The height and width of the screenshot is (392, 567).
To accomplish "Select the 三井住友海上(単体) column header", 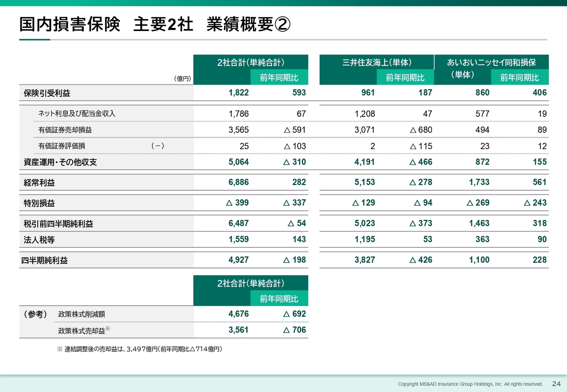I will 377,62.
